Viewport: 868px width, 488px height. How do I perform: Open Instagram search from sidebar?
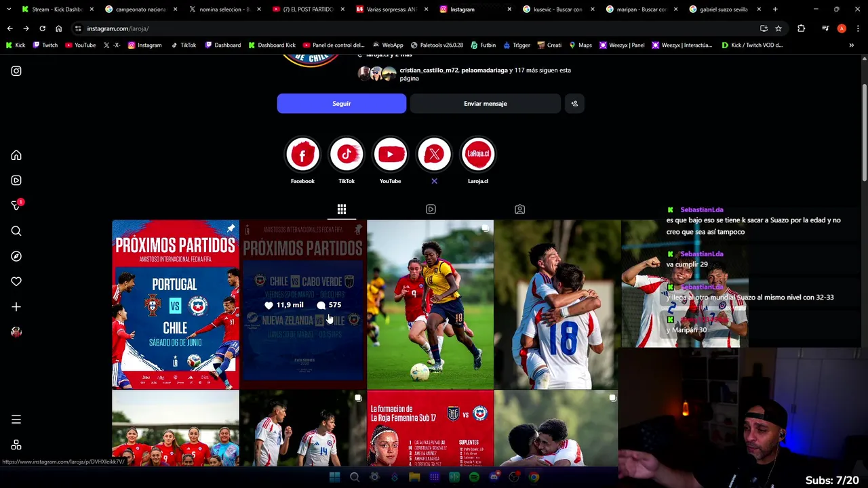pyautogui.click(x=16, y=231)
